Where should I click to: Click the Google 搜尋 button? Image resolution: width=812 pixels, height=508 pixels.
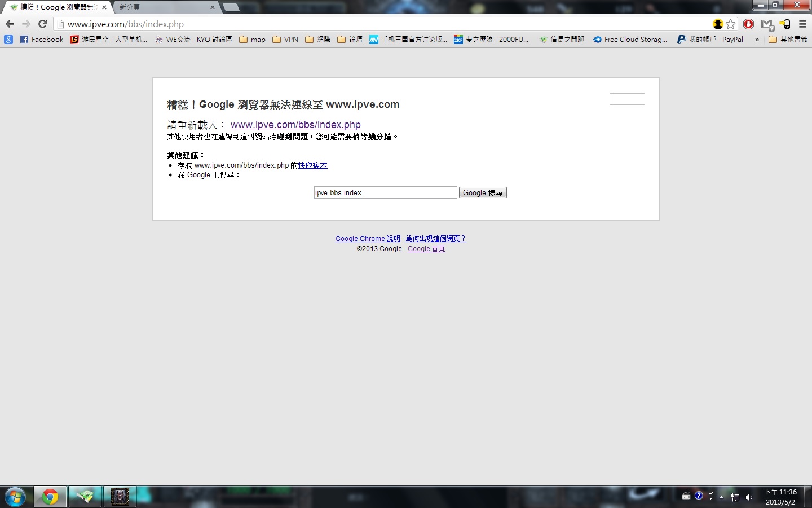[x=483, y=192]
